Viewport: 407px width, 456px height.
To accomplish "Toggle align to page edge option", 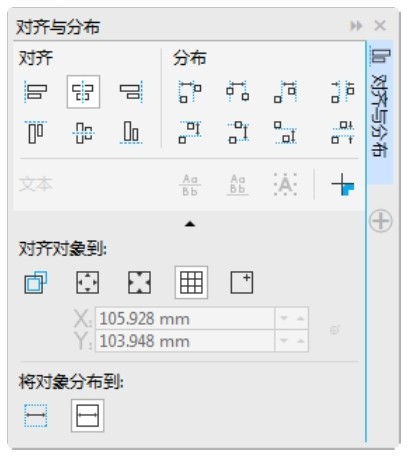I will [87, 283].
